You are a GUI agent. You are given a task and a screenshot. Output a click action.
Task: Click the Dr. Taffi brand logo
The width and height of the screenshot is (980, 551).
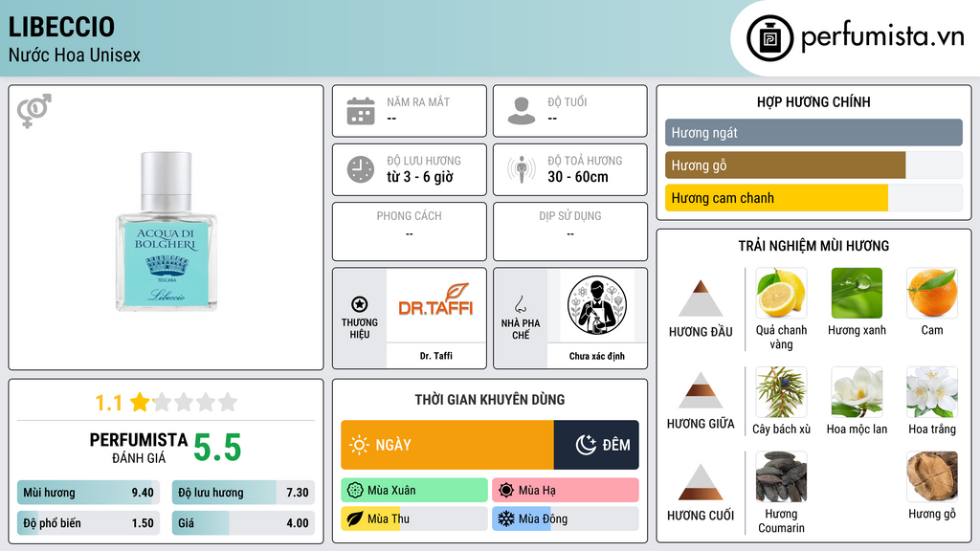(435, 300)
